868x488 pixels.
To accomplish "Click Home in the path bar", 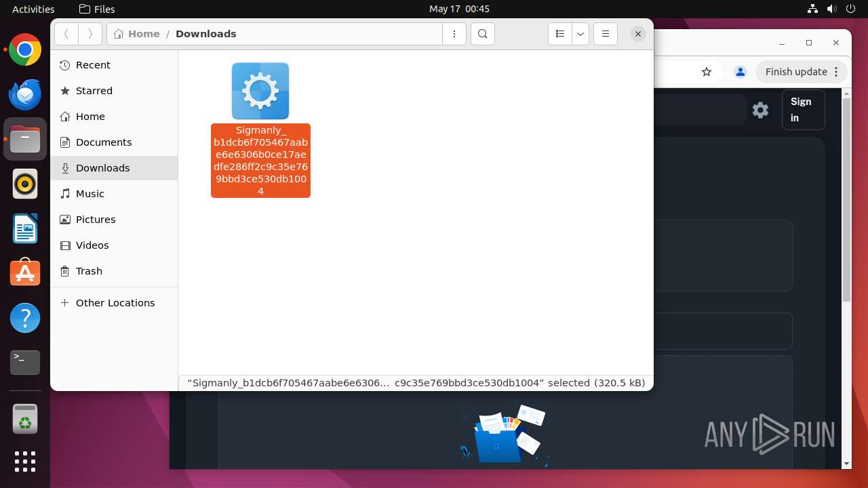I will click(138, 34).
